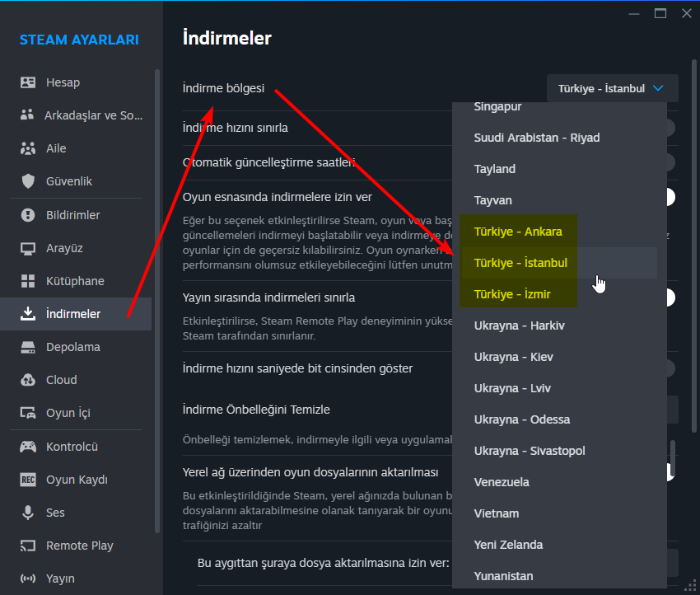Click the microphone icon beside Ses

(28, 513)
